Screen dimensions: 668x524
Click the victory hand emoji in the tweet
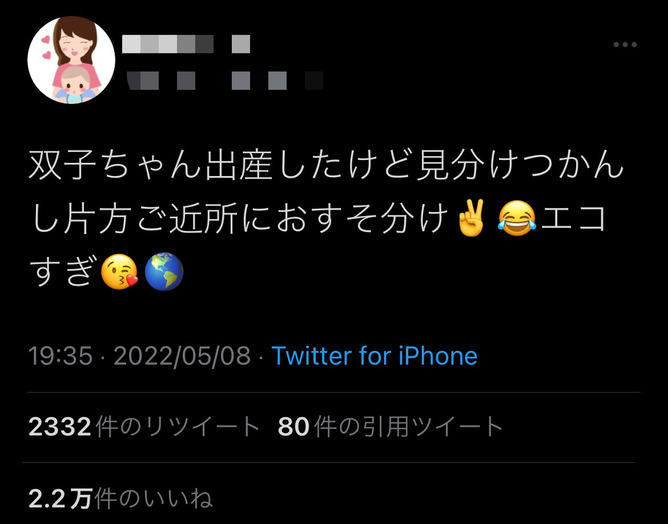[x=471, y=218]
